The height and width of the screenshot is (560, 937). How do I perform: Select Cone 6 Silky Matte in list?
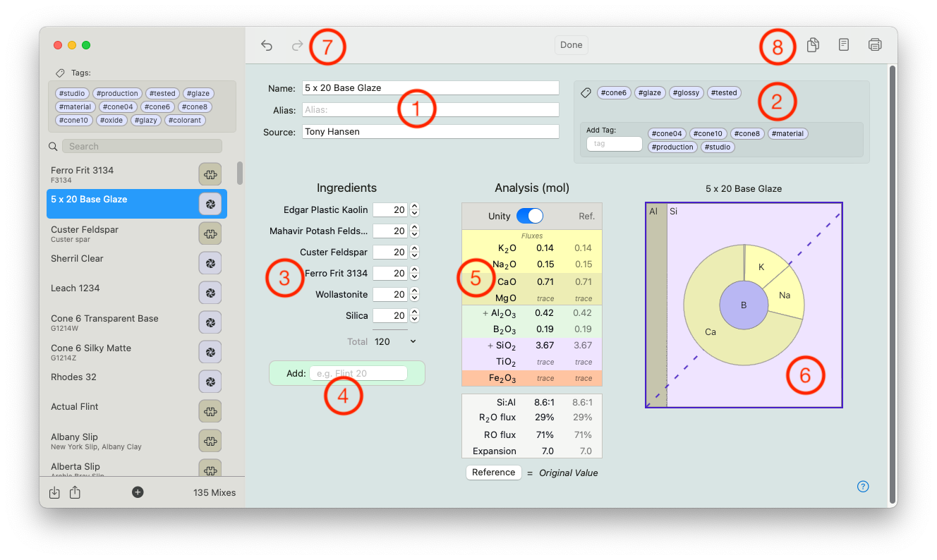pos(137,352)
